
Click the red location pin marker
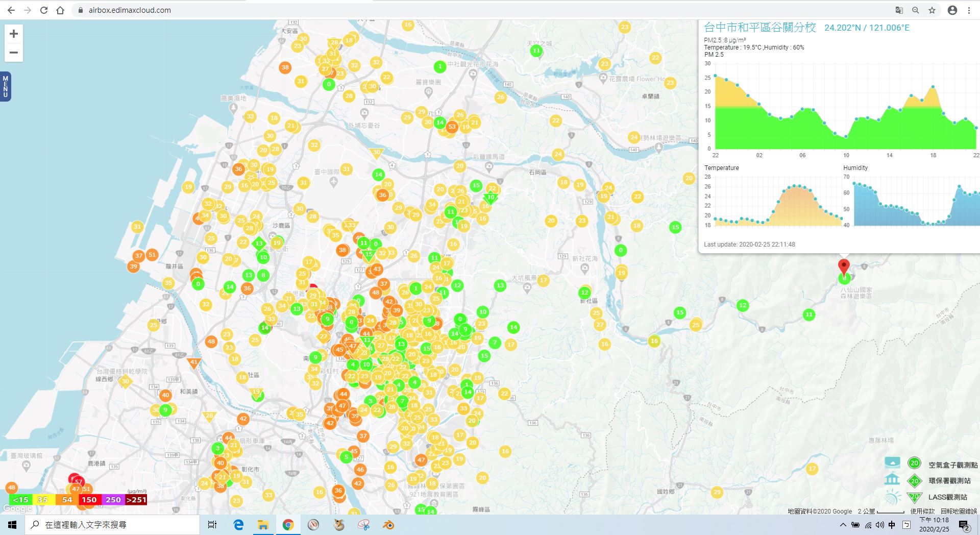tap(844, 266)
